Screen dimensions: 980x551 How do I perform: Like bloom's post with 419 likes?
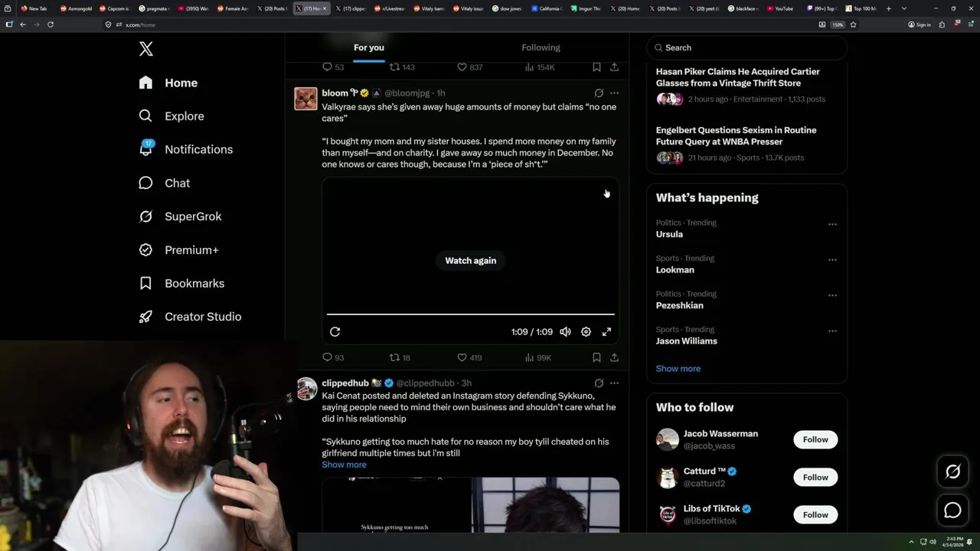tap(469, 357)
